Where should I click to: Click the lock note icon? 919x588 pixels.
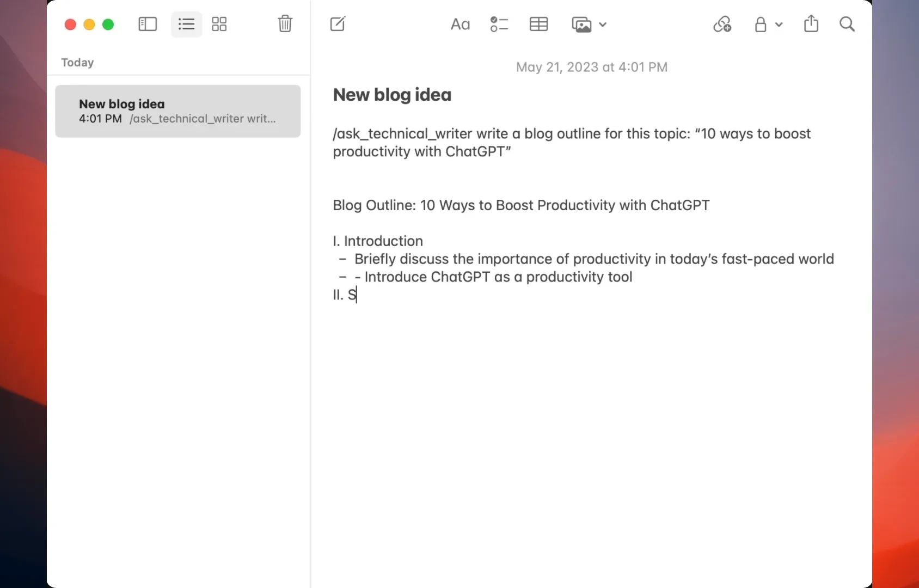pyautogui.click(x=761, y=24)
